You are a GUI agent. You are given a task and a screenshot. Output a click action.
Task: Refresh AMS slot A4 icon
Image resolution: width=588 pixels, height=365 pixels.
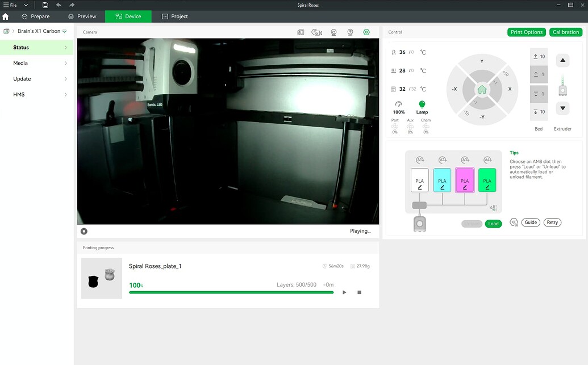[487, 160]
